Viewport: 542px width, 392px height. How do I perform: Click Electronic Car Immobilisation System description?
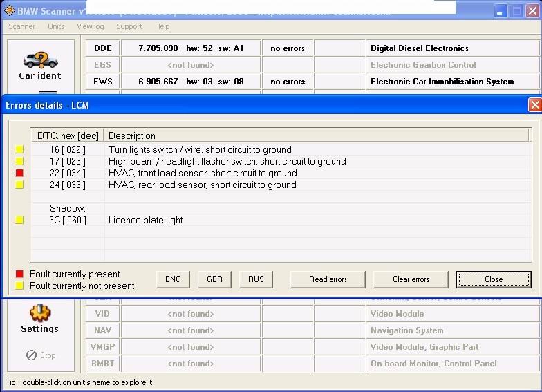[442, 82]
